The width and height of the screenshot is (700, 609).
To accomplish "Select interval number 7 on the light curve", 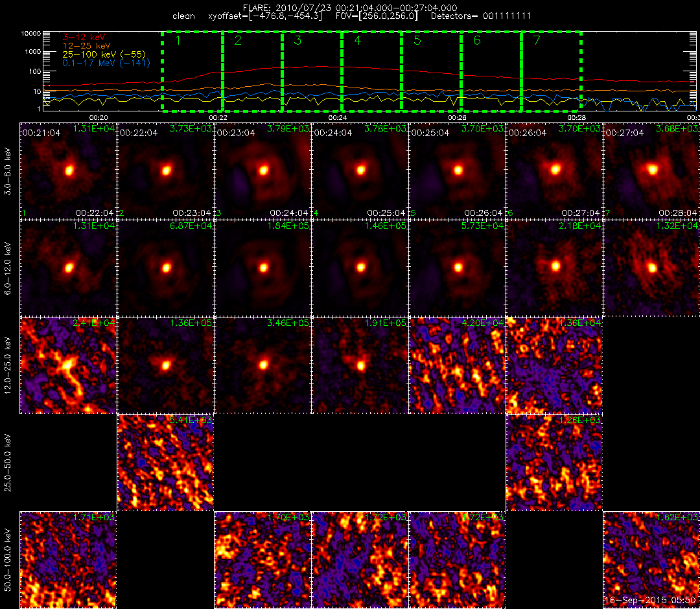I will point(552,71).
